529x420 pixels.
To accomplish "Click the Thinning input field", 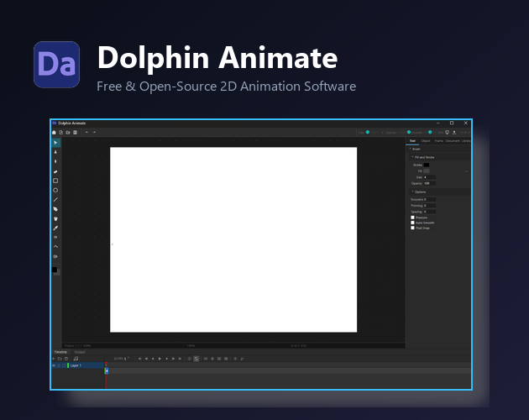I will pos(430,206).
